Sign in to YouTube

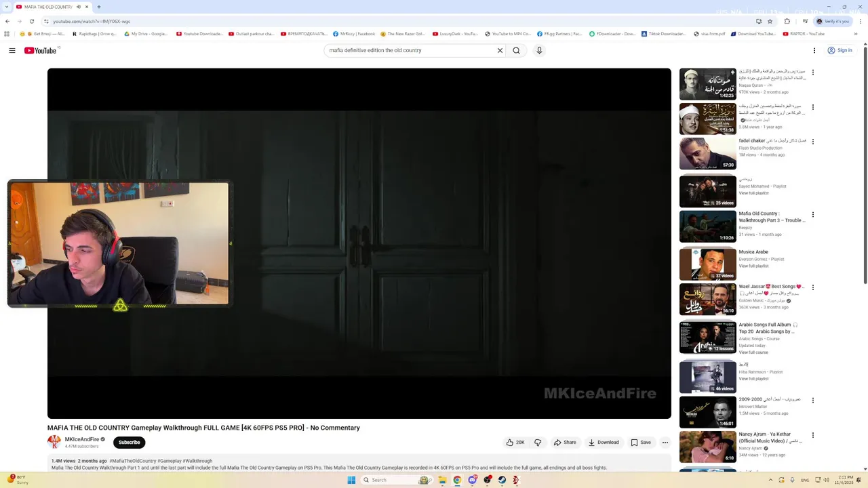coord(840,50)
